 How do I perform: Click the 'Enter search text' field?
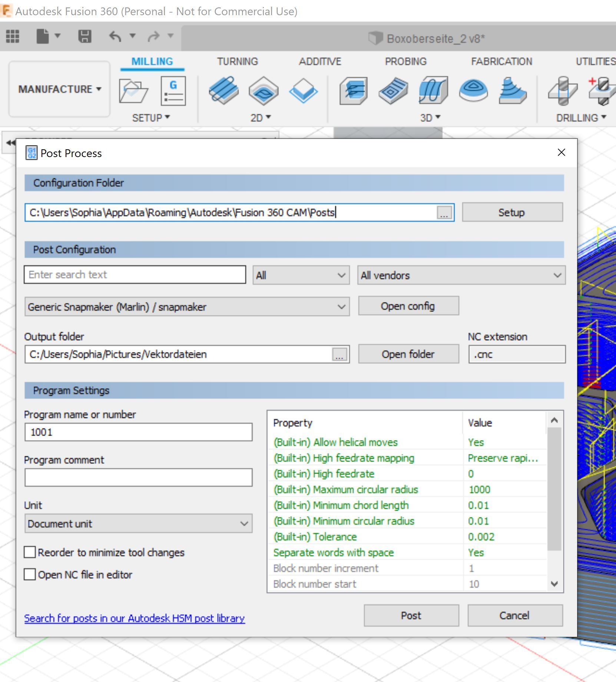pyautogui.click(x=135, y=275)
